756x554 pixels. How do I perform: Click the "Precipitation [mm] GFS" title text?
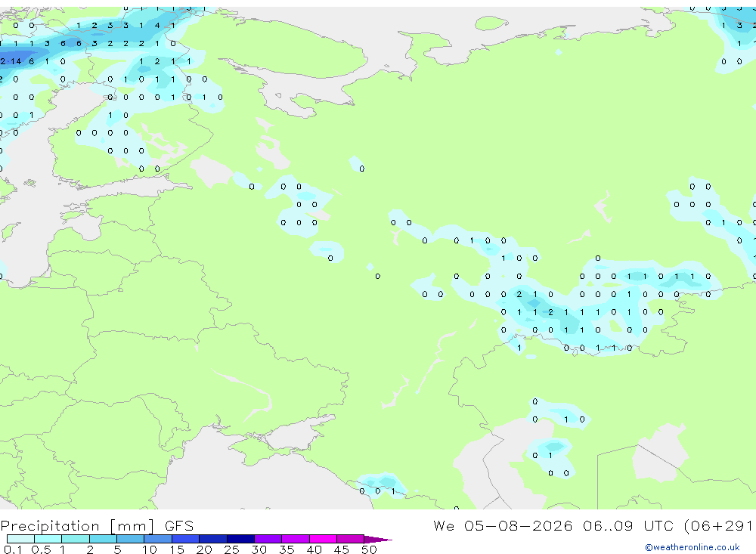click(x=97, y=525)
